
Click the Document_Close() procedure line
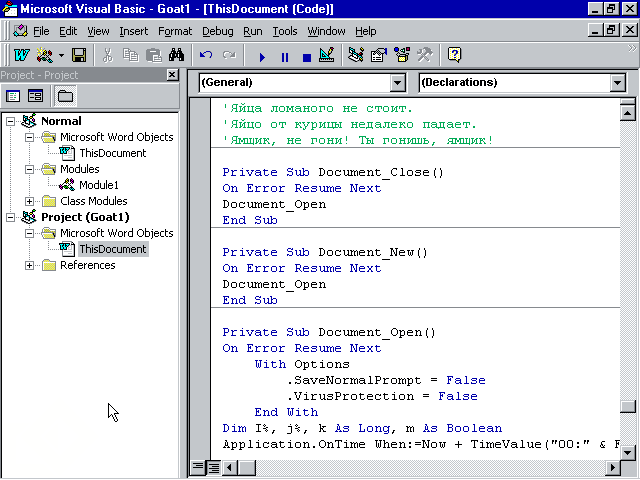click(333, 172)
